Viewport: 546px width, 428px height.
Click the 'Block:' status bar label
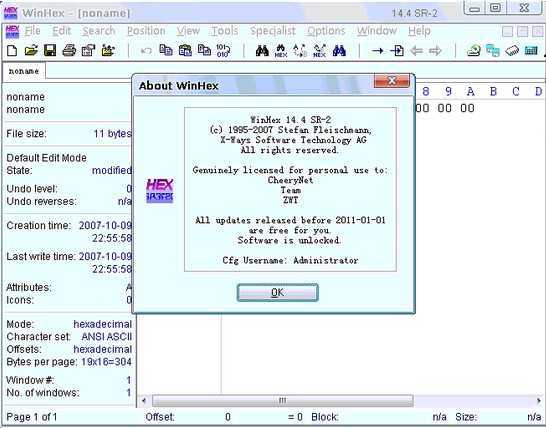[x=325, y=417]
